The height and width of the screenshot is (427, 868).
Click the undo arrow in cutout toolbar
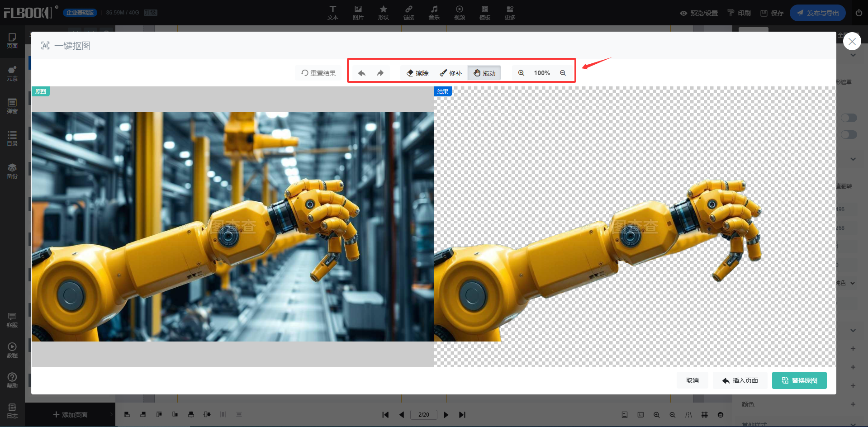coord(362,73)
